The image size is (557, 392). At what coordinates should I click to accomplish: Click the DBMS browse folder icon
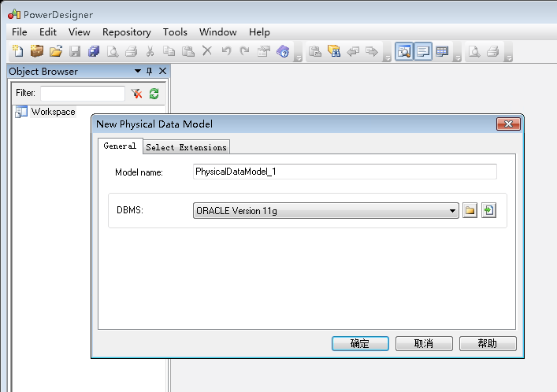470,210
